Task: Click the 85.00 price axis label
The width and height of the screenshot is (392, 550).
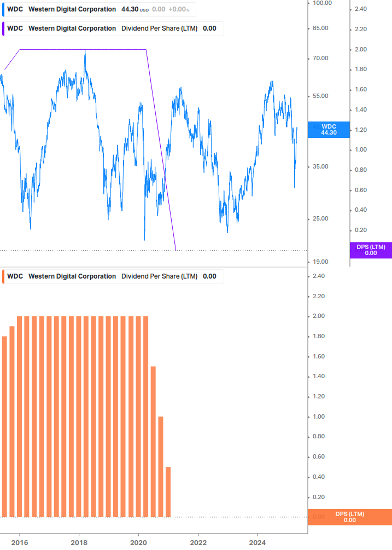Action: 320,28
